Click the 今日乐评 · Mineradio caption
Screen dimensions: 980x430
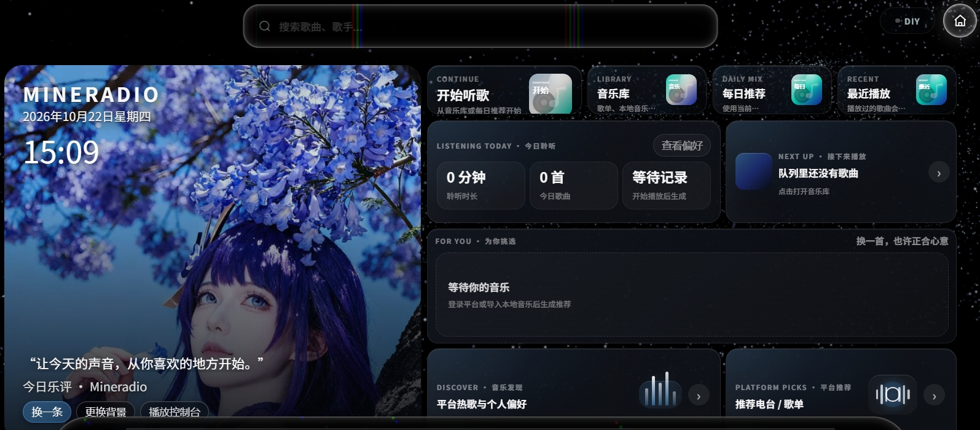point(85,387)
